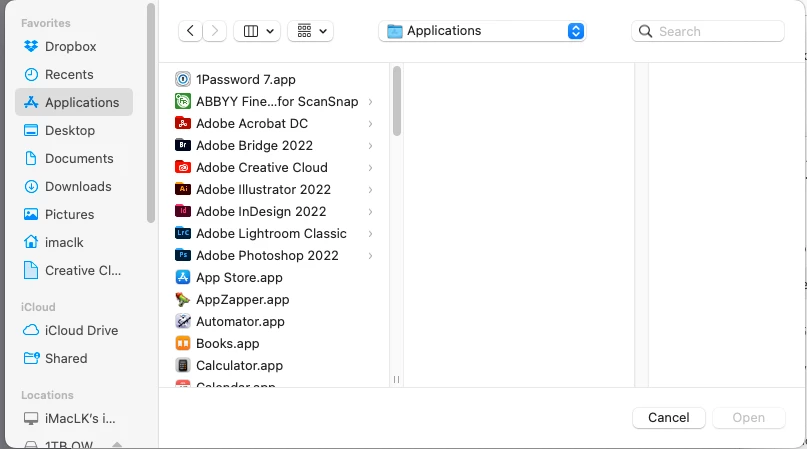This screenshot has width=807, height=449.
Task: Select the "1Password 7.app" file name
Action: [245, 79]
